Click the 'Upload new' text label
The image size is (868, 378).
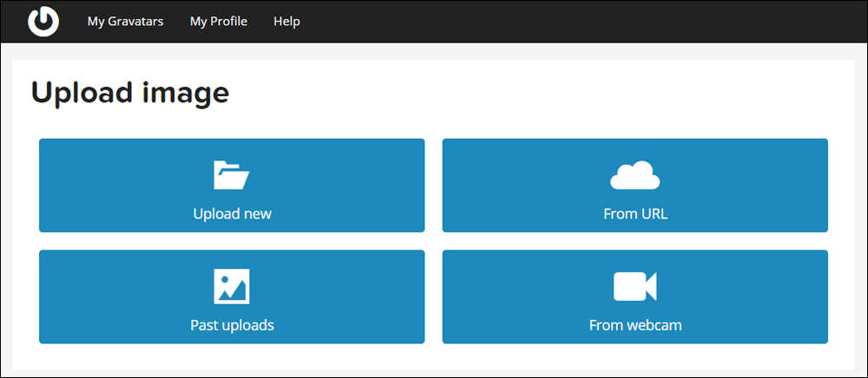[233, 214]
